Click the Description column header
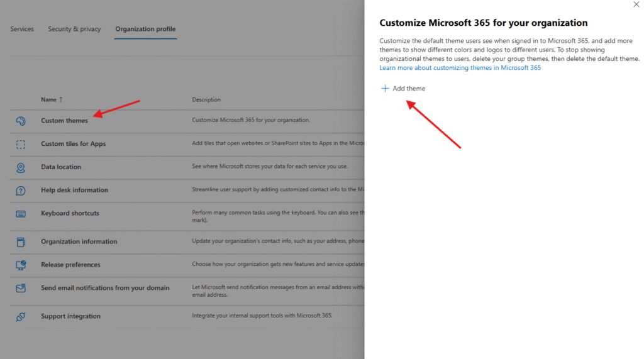644x359 pixels. click(206, 99)
